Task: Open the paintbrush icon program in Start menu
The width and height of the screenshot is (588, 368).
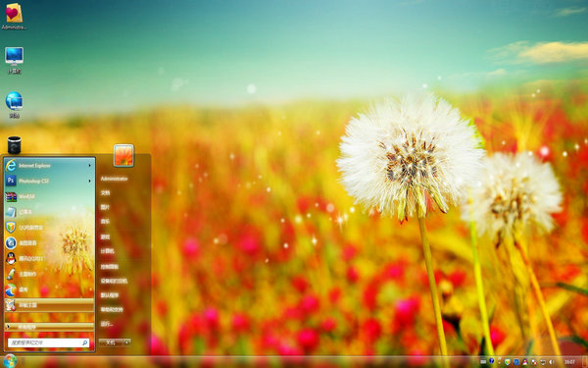Action: (49, 274)
